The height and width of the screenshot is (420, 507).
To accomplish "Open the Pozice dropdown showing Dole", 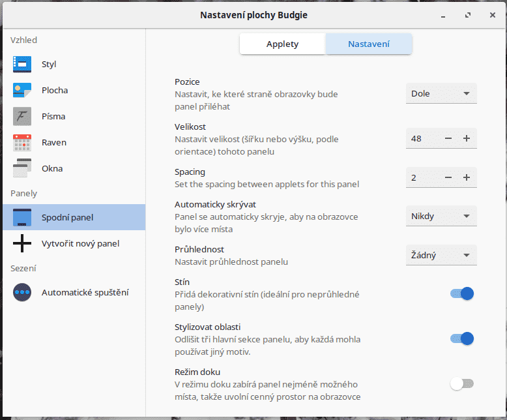I will point(441,93).
